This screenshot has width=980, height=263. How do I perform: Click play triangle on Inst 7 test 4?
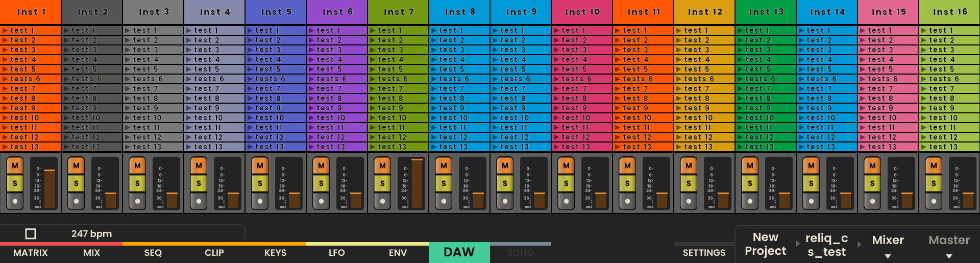point(373,60)
